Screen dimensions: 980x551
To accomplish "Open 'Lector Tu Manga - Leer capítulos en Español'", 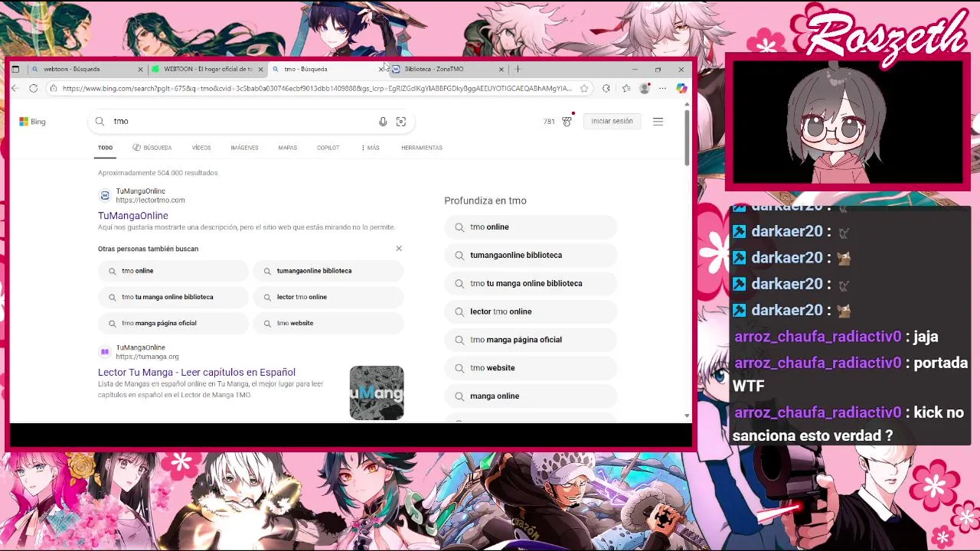I will point(196,373).
